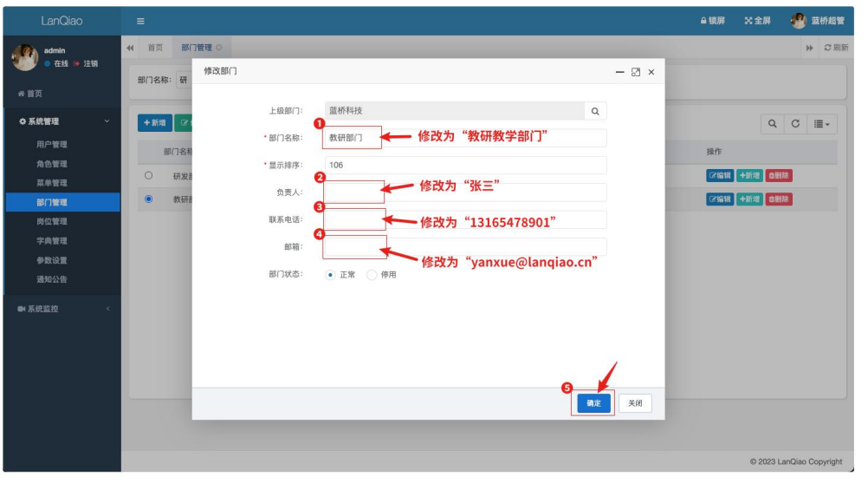Open 通知公告 in the sidebar
This screenshot has height=483, width=868.
tap(51, 279)
